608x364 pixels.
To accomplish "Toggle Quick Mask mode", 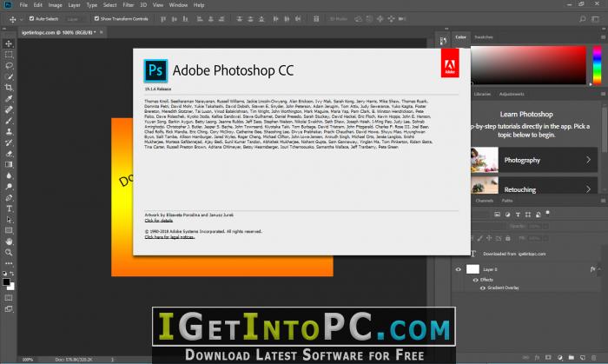I will 9,298.
